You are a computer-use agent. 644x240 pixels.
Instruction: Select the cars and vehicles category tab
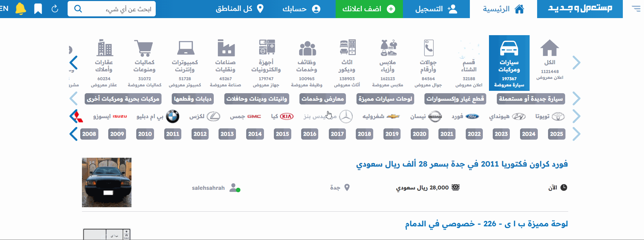509,63
